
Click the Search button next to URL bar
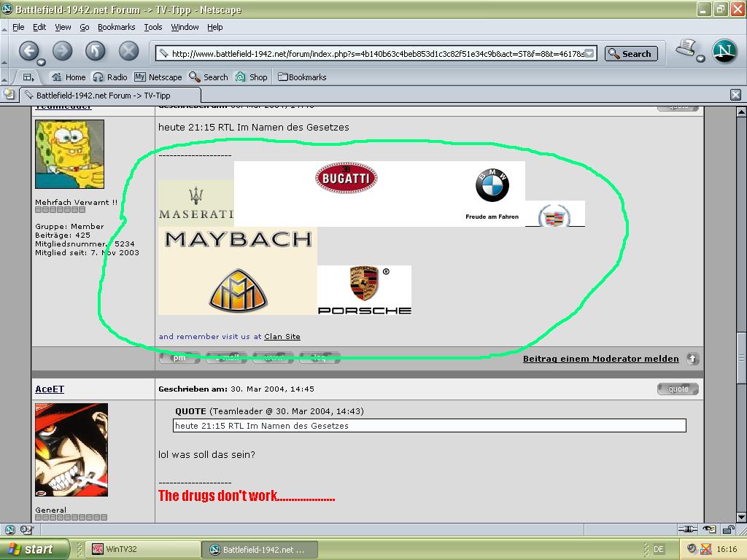631,53
